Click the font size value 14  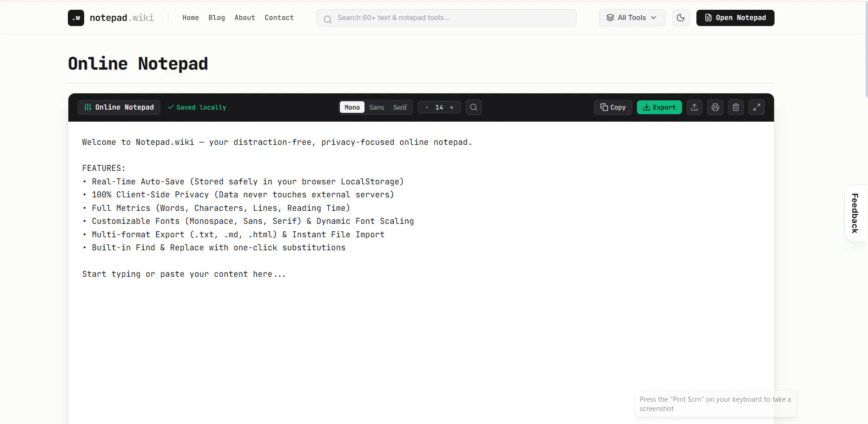[x=439, y=107]
